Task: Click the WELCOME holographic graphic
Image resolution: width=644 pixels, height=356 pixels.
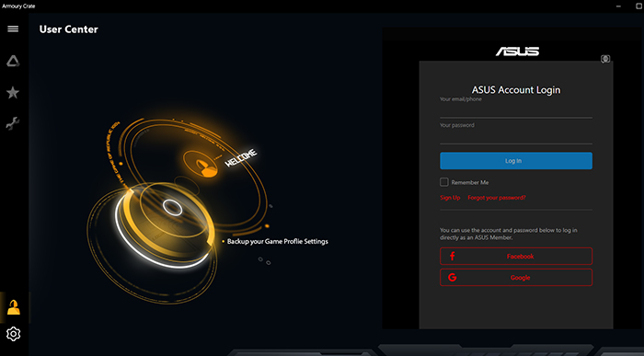Action: click(x=241, y=158)
